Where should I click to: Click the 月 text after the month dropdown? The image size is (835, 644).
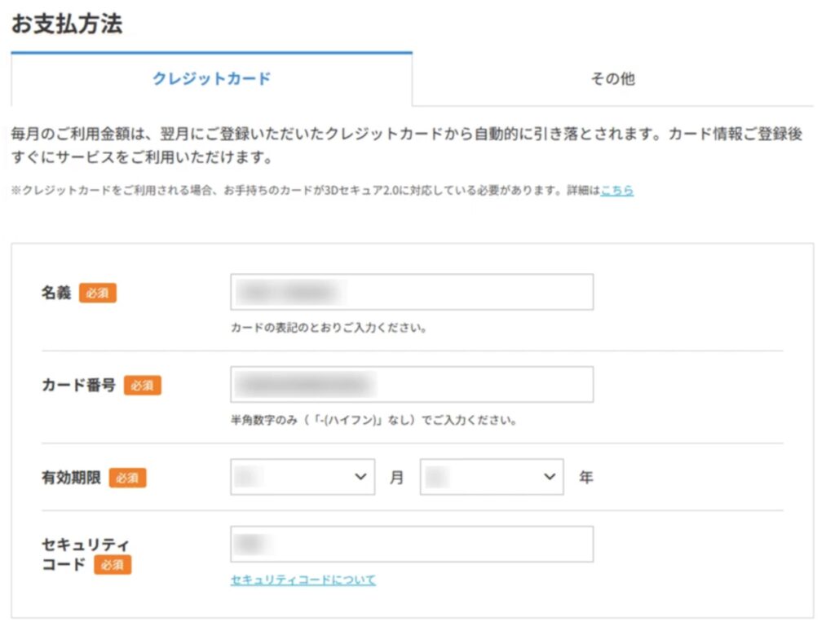[396, 478]
